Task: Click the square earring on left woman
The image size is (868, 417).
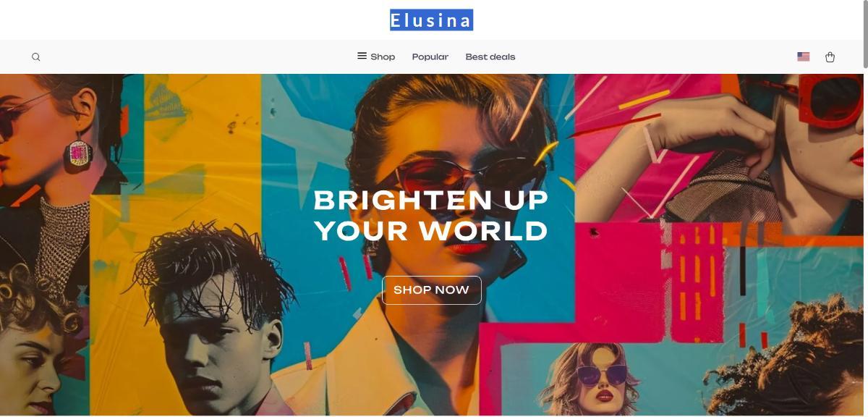Action: [78, 154]
